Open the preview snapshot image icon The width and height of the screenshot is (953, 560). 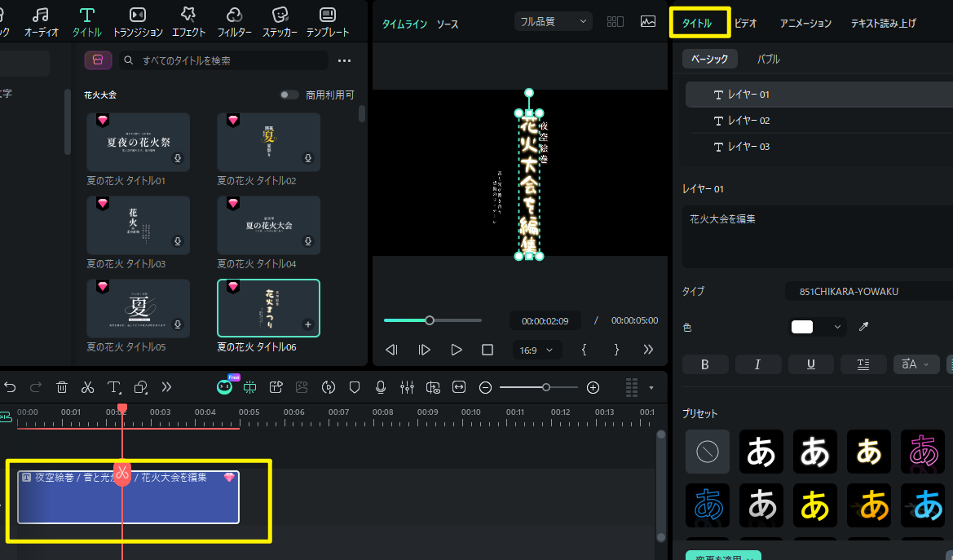pyautogui.click(x=648, y=21)
